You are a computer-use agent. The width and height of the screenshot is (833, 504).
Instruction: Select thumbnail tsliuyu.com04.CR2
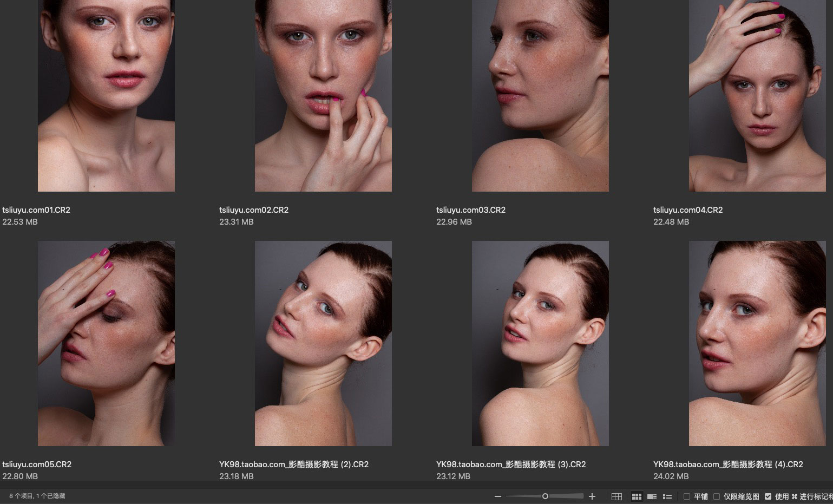pos(757,95)
